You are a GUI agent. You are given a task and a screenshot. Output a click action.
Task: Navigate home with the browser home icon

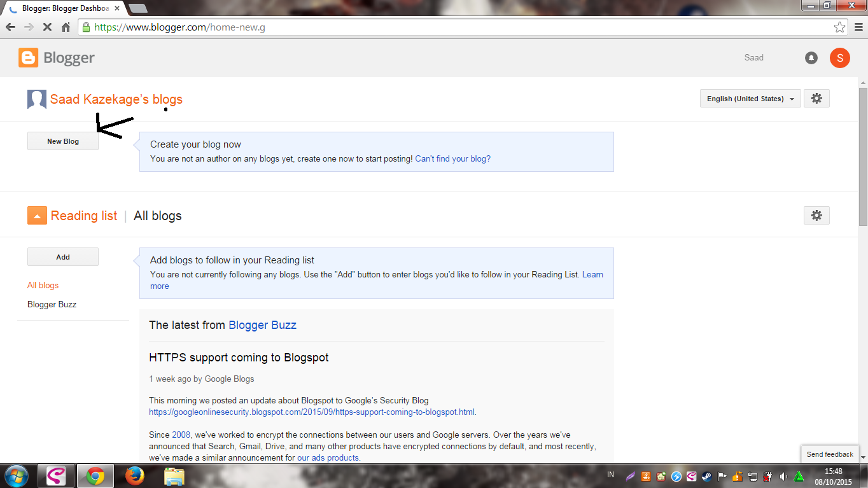point(66,27)
